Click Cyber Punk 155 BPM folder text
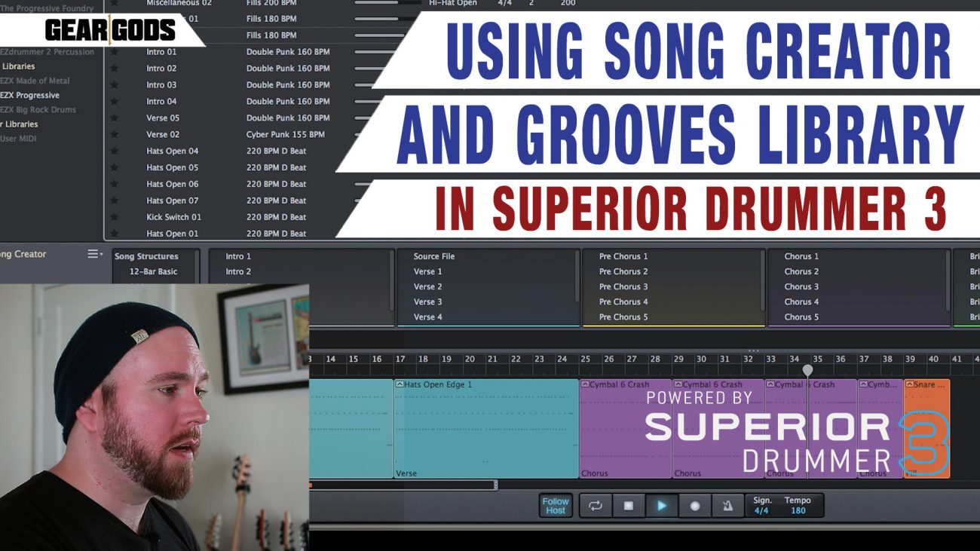Screen dimensions: 980x551 pyautogui.click(x=286, y=135)
